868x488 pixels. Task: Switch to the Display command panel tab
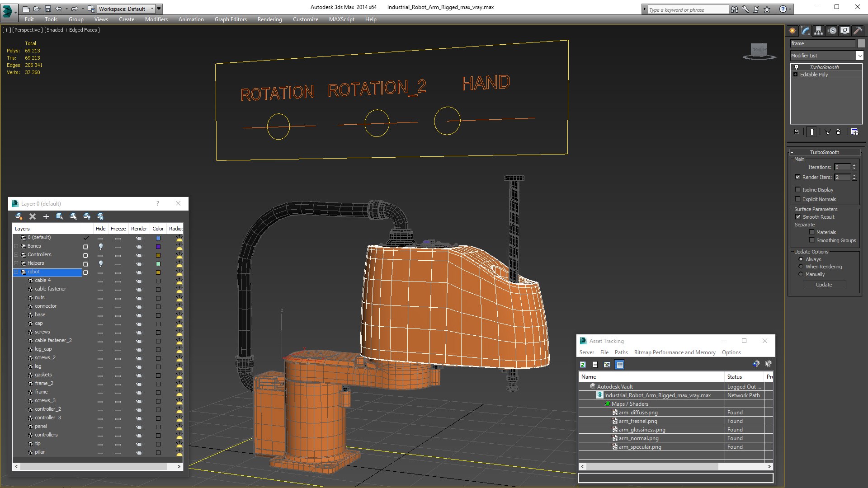tap(845, 31)
